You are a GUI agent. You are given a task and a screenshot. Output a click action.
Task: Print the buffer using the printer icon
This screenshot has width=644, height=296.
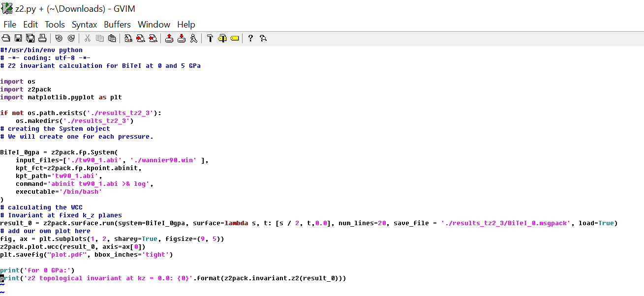[42, 38]
